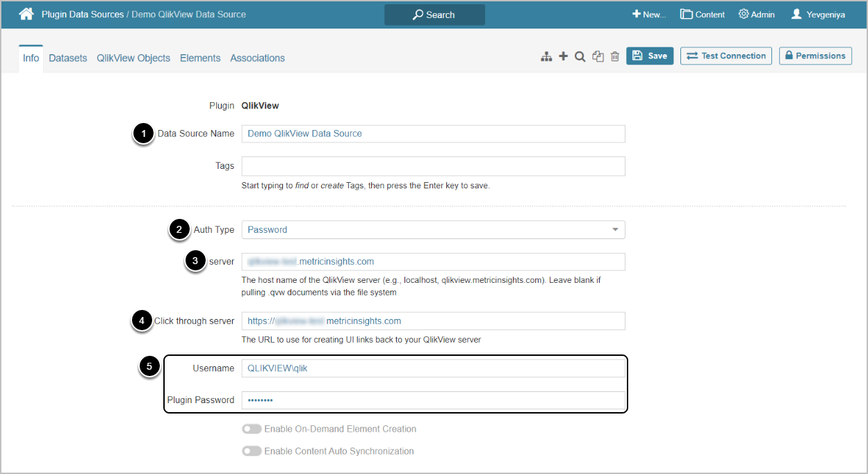868x474 pixels.
Task: Click the Test Connection button
Action: (x=726, y=56)
